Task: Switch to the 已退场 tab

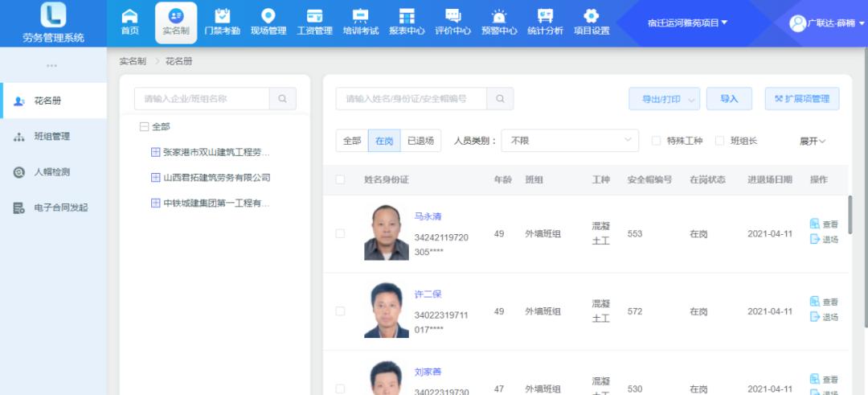Action: tap(420, 141)
